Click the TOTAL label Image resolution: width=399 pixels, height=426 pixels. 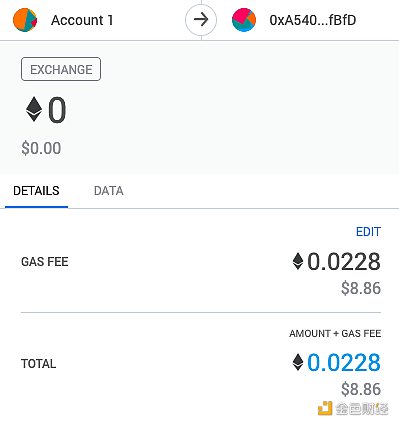pos(38,363)
